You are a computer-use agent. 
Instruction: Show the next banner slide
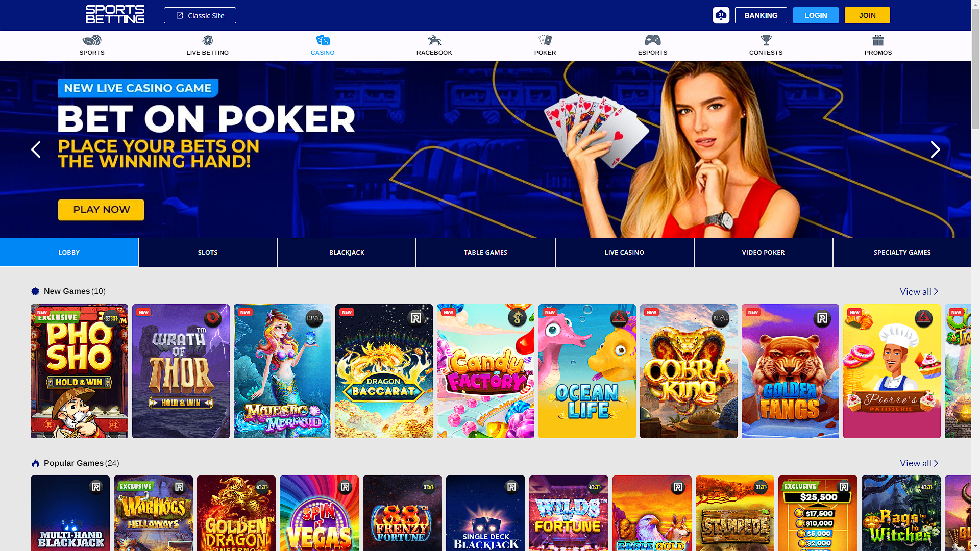[935, 149]
